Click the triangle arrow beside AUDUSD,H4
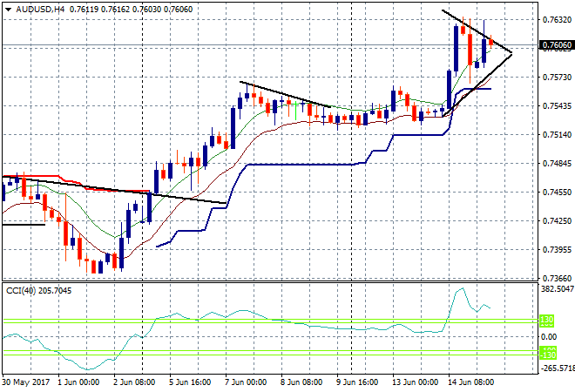The width and height of the screenshot is (575, 392). pyautogui.click(x=9, y=10)
